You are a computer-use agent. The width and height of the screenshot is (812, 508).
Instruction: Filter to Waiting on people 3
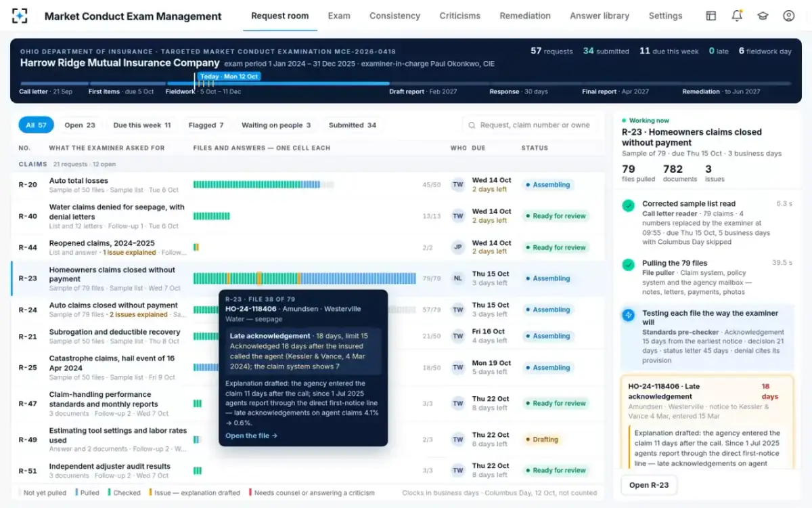pyautogui.click(x=276, y=125)
